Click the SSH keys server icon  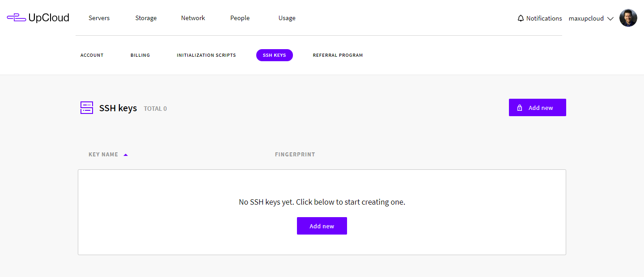pos(87,108)
